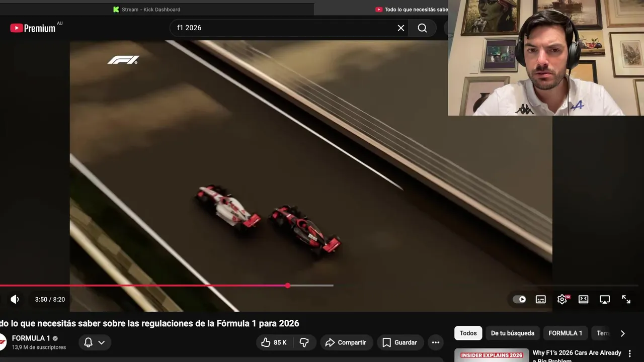Viewport: 644px width, 362px height.
Task: Select the 'Todos' filter chip
Action: click(x=468, y=333)
